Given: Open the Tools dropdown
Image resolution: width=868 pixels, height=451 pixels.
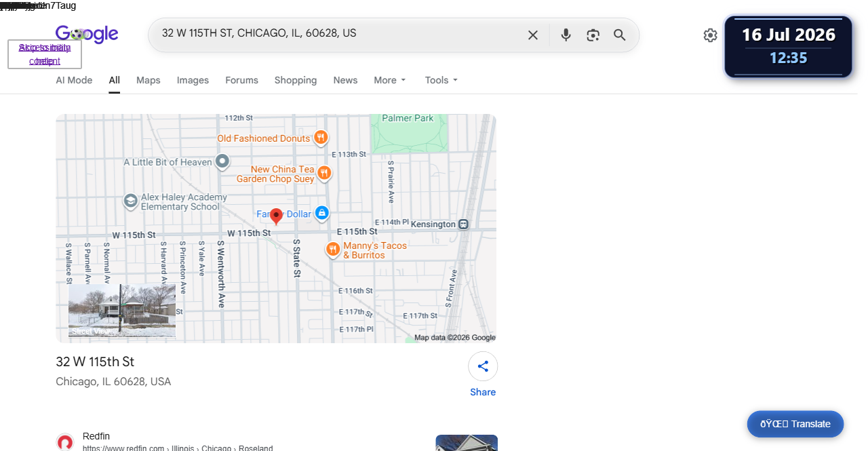Looking at the screenshot, I should (x=441, y=80).
